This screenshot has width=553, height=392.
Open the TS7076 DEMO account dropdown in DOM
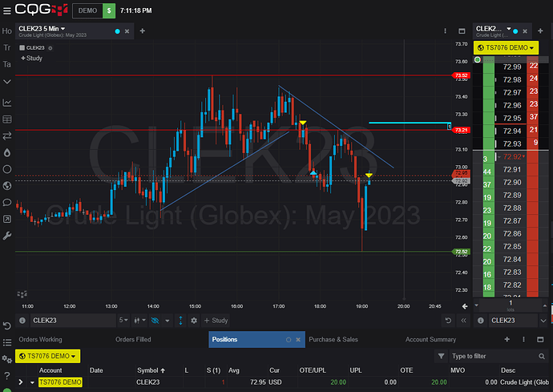tap(506, 47)
